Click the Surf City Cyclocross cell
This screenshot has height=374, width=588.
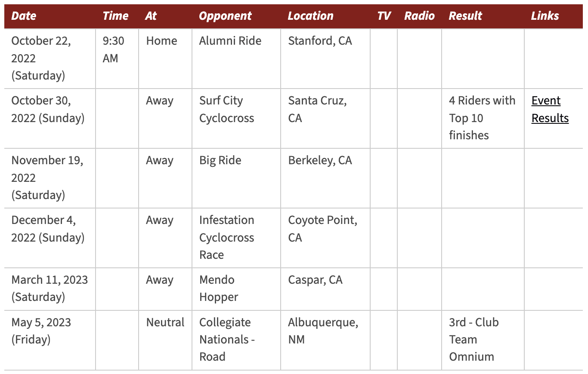[236, 119]
